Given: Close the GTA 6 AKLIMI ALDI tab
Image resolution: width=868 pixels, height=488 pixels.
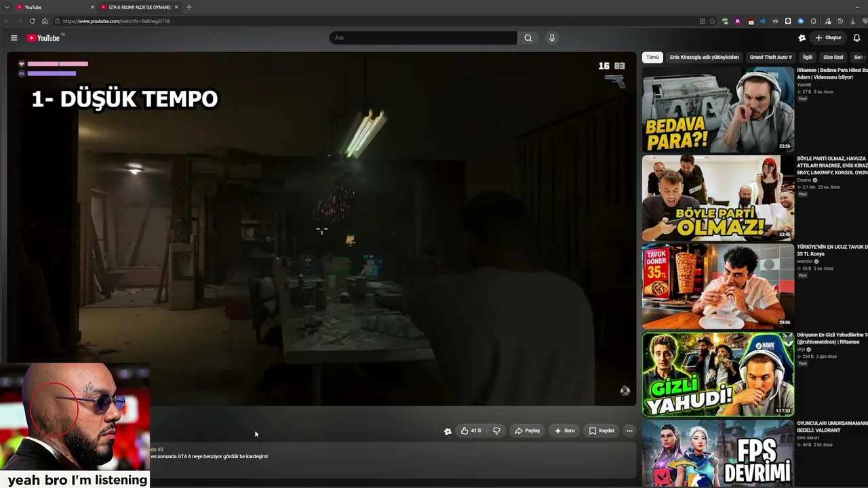Looking at the screenshot, I should 176,7.
